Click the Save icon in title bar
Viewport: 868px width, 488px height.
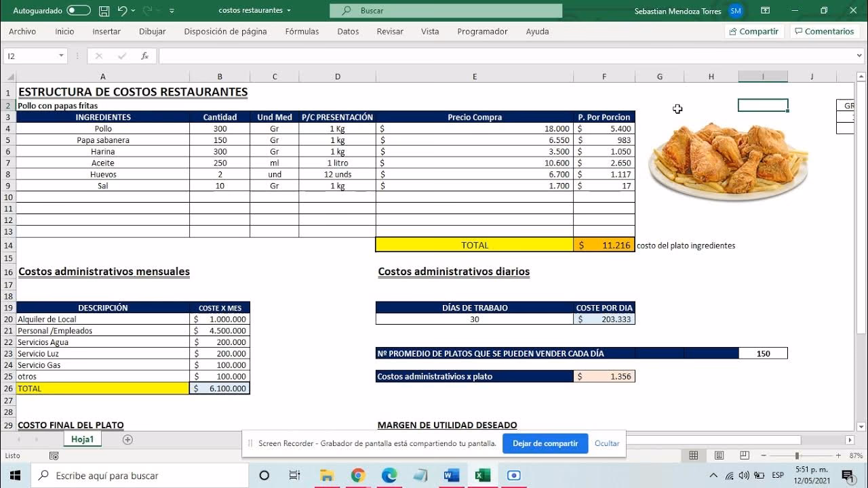(x=104, y=11)
